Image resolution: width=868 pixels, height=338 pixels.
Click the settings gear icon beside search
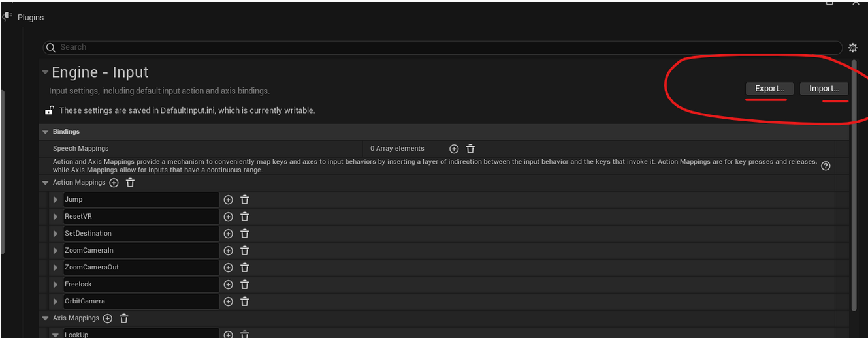click(x=852, y=48)
